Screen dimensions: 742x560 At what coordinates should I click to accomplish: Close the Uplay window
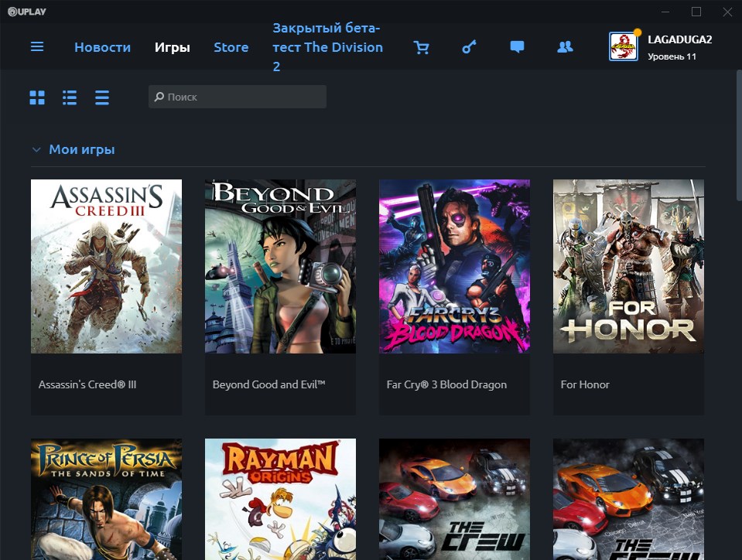coord(727,12)
